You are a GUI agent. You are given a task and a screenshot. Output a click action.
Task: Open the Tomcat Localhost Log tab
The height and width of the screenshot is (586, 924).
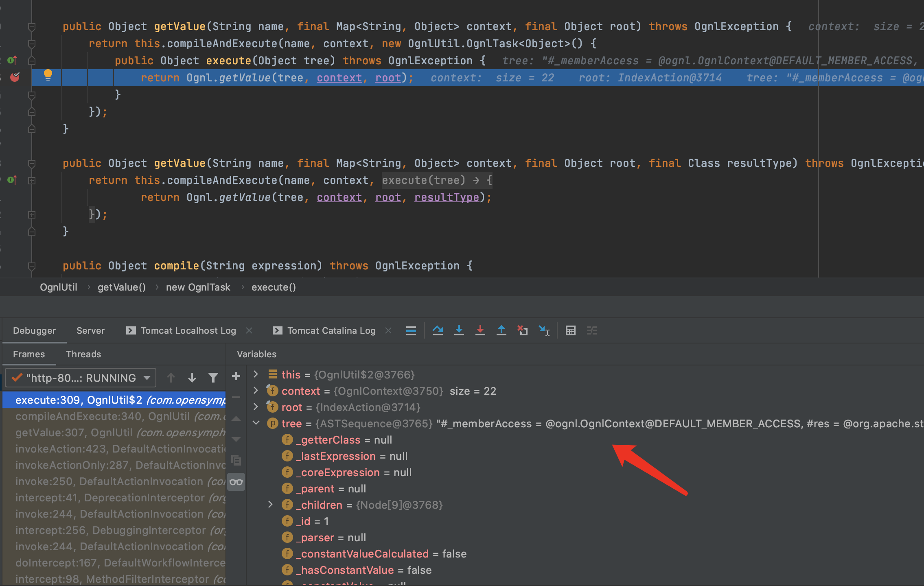pos(188,330)
